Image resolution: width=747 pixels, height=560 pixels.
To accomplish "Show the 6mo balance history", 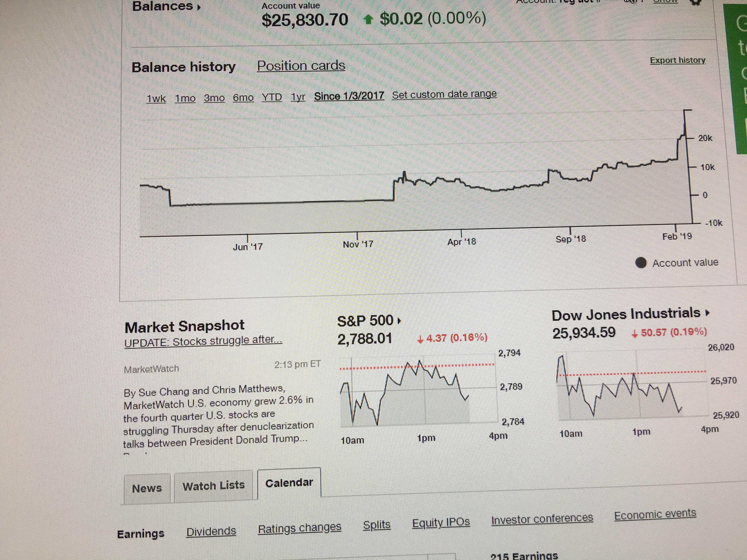I will click(x=243, y=98).
